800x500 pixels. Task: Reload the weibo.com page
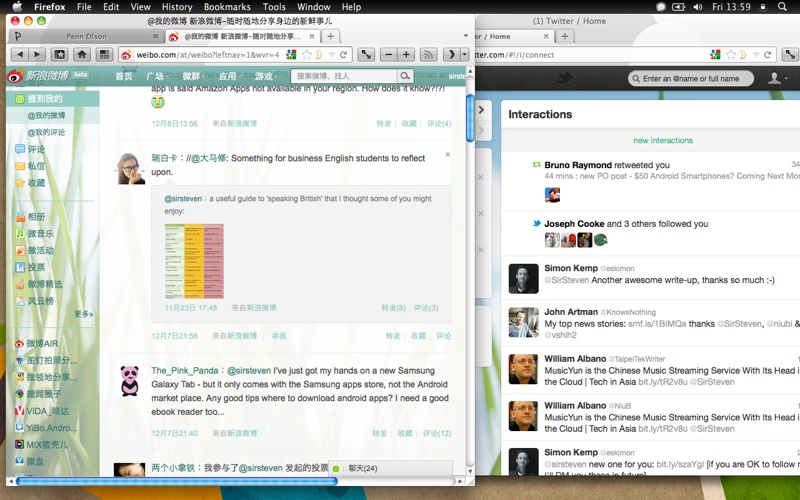point(343,55)
